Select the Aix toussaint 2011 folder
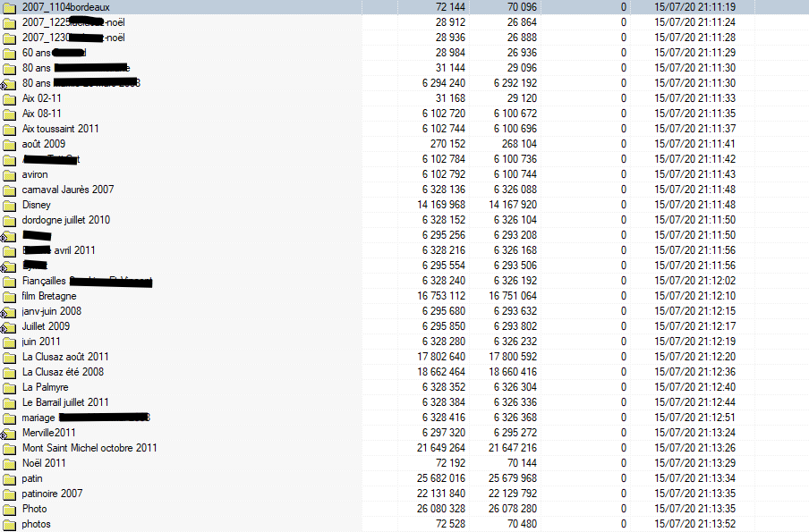Viewport: 809px width, 532px height. [x=60, y=129]
